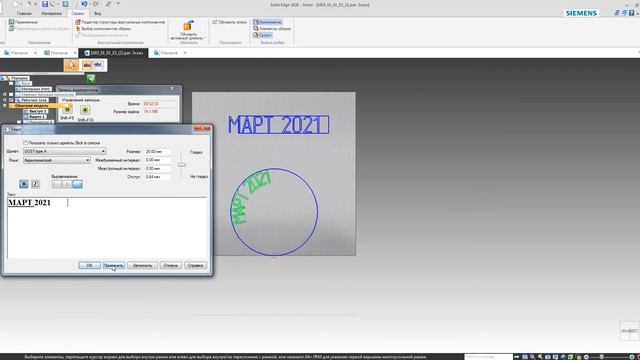Click the blue circle in the sketch
Viewport: 640px width, 360px height.
[273, 212]
